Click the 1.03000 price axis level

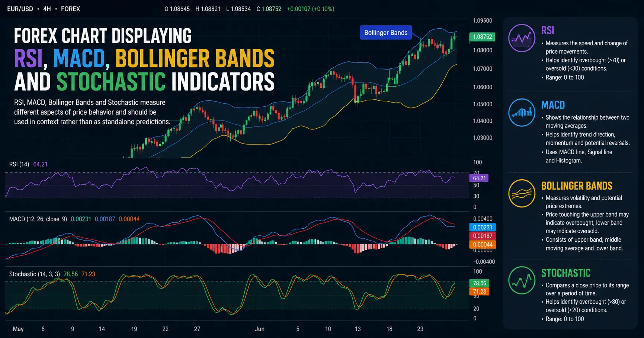click(483, 138)
